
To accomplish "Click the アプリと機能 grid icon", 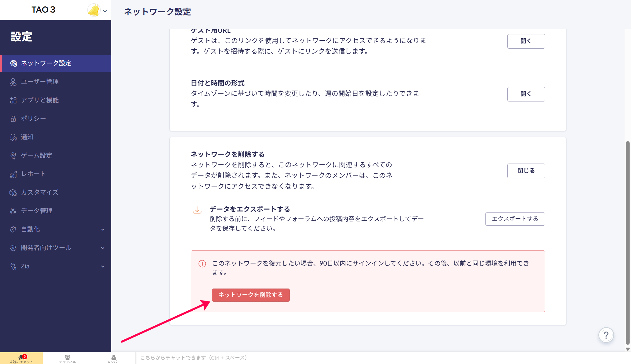I will point(13,100).
